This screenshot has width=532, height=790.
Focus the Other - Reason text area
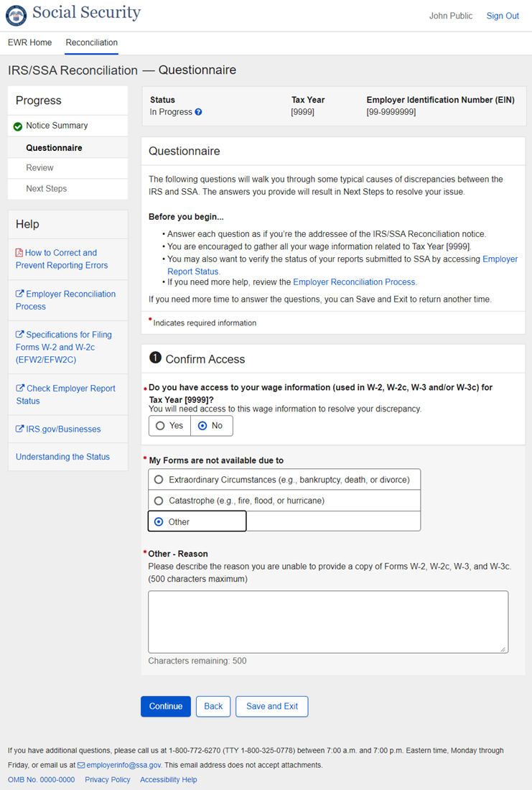327,621
